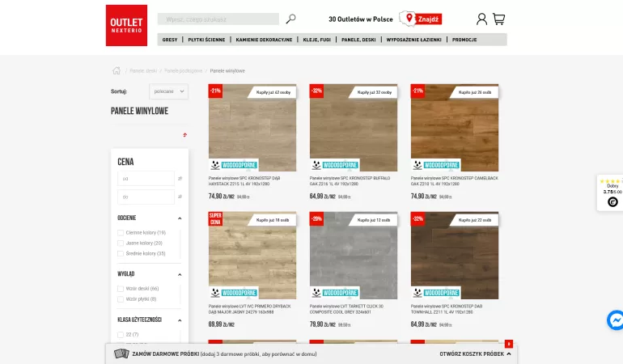
Task: Click Wodoodporne badge on Haystack panel
Action: pyautogui.click(x=234, y=165)
